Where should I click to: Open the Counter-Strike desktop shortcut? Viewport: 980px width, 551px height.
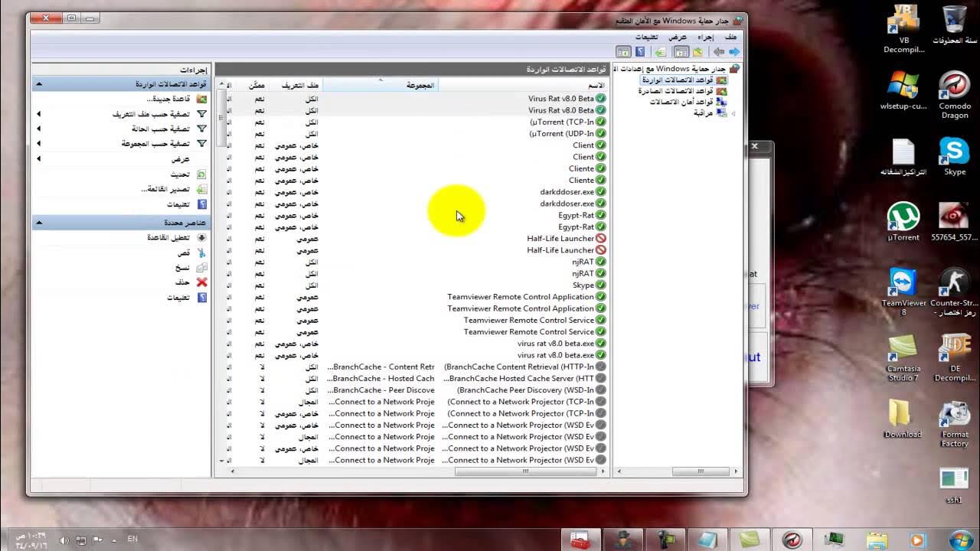(954, 292)
